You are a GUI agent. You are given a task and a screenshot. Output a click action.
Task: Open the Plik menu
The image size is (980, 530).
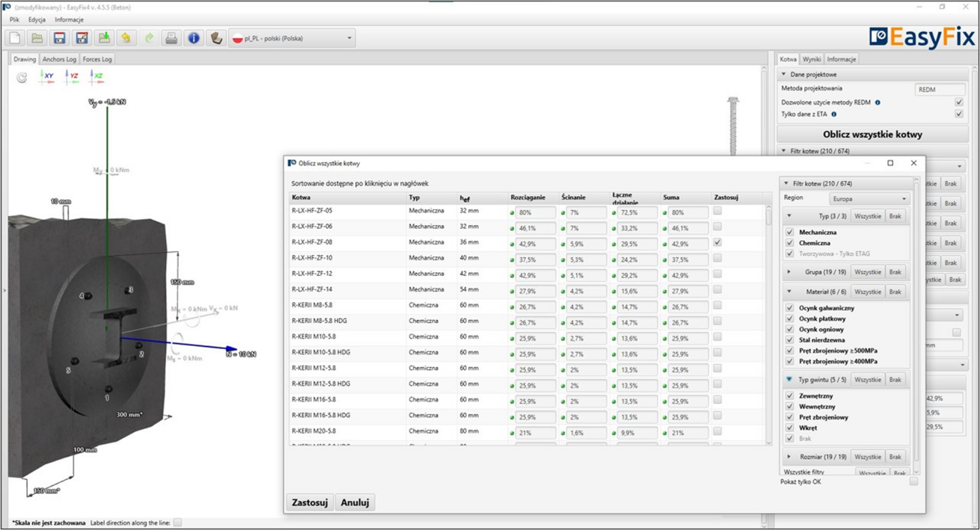14,19
